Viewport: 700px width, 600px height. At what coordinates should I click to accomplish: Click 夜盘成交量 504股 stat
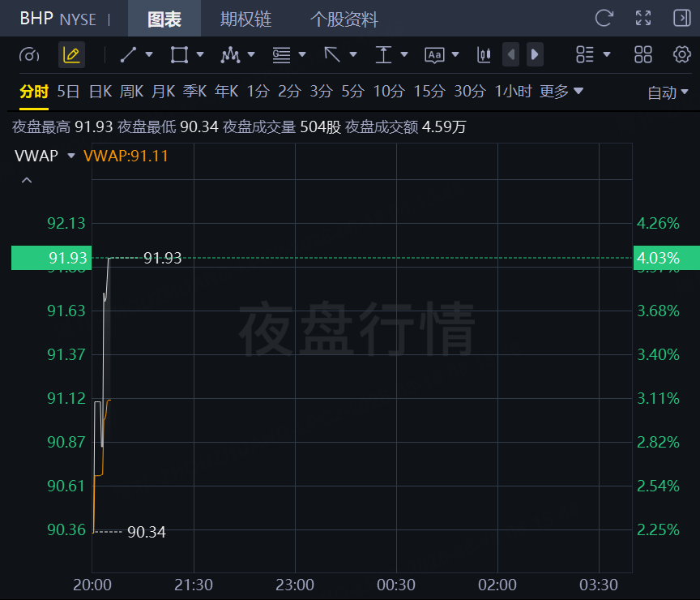click(282, 126)
